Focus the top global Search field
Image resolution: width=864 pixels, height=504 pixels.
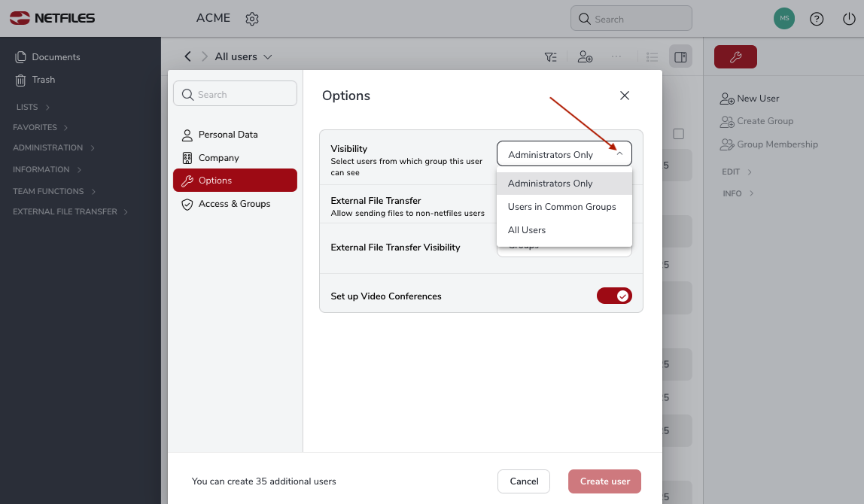tap(631, 18)
